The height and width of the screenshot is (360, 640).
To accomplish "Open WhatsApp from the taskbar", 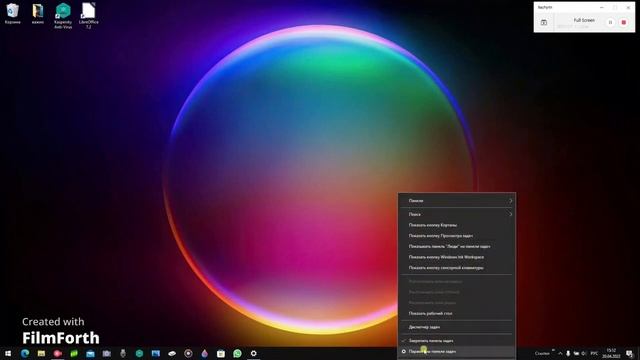I will click(237, 353).
